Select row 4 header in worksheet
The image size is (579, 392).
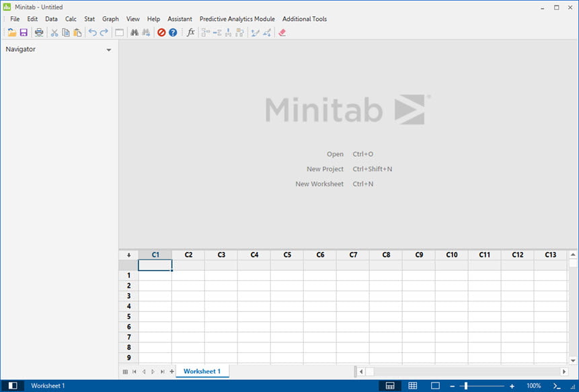[128, 306]
